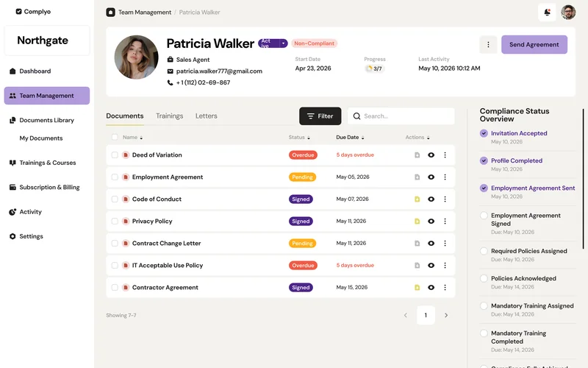This screenshot has width=588, height=368.
Task: Check the Contract Change Letter row
Action: coord(115,244)
